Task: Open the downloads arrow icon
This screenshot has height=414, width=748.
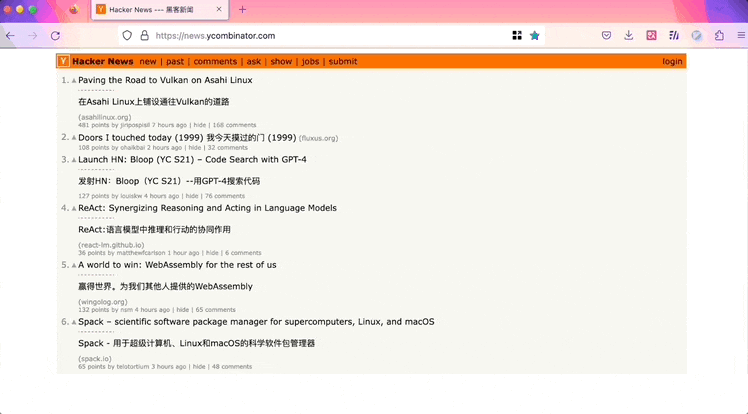Action: tap(629, 35)
